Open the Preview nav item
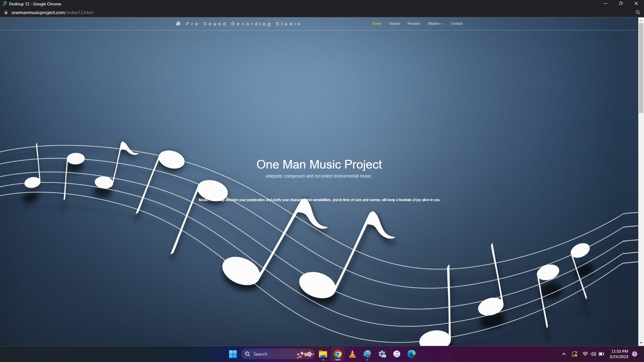 coord(414,23)
